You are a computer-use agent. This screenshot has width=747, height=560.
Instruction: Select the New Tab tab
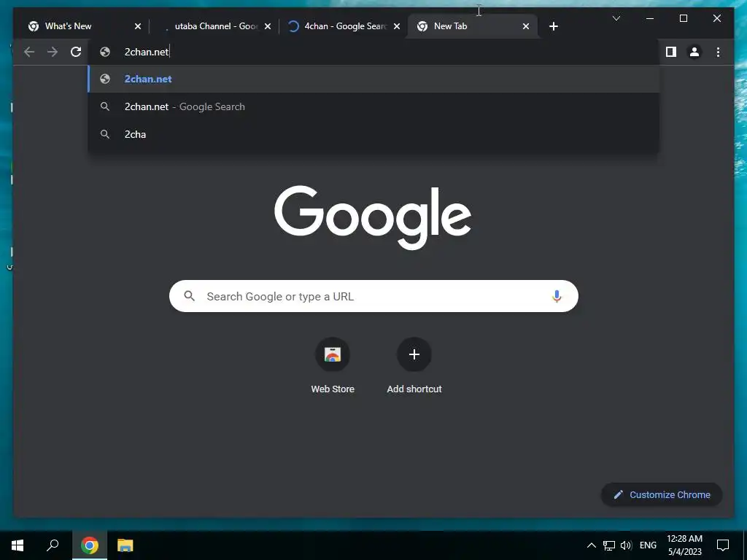(x=472, y=26)
